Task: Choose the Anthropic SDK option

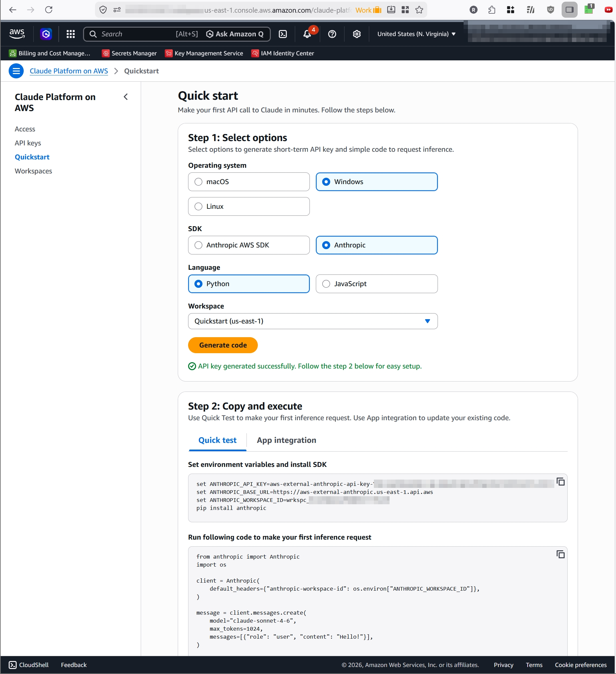Action: [x=377, y=245]
